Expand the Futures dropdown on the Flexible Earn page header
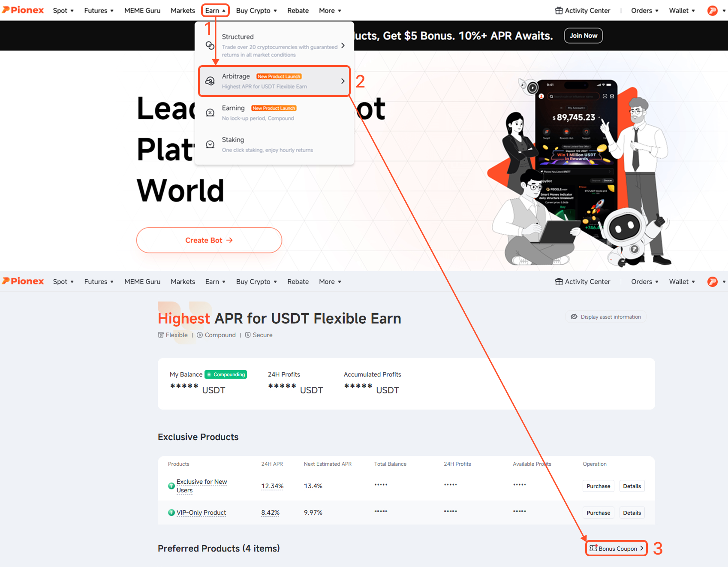Screen dimensions: 728x567 [99, 282]
